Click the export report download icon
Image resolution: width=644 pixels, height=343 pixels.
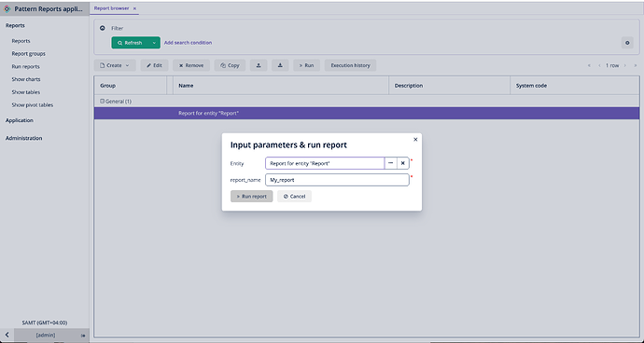click(x=280, y=65)
